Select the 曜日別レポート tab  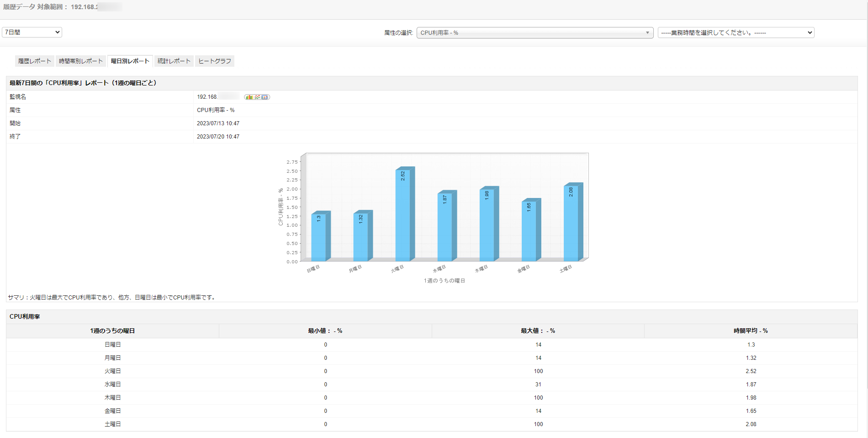(130, 61)
